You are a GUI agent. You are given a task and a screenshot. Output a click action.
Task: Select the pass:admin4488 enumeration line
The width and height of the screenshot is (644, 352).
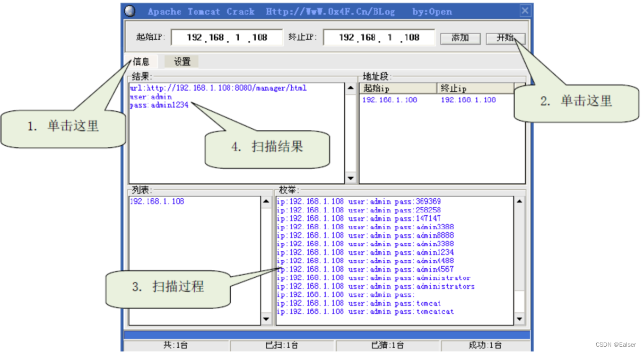pos(365,261)
